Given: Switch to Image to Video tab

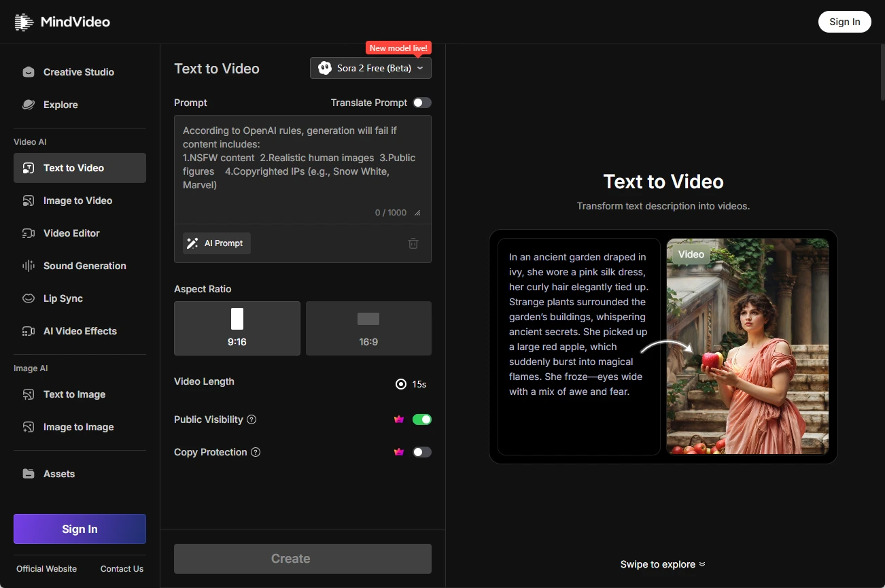Looking at the screenshot, I should point(78,201).
